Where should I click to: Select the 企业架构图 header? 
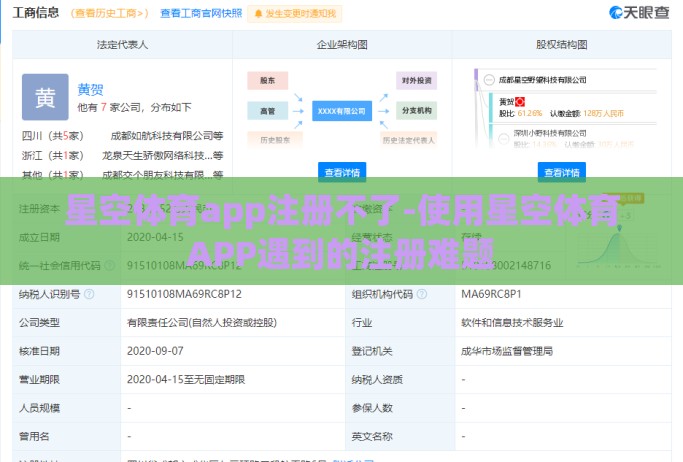coord(342,44)
